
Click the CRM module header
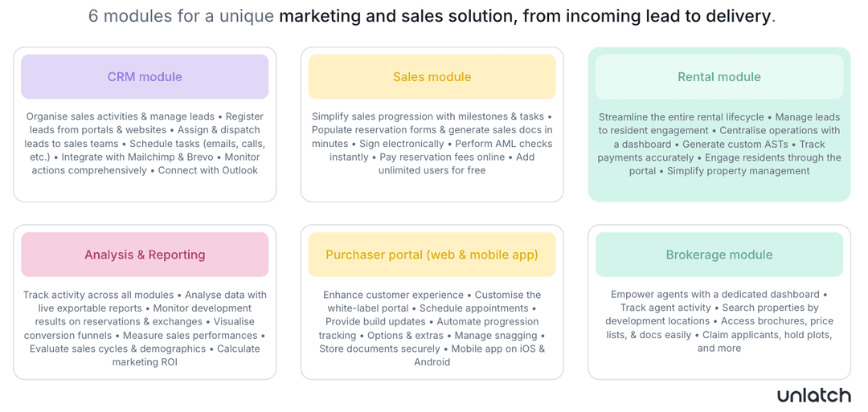(145, 77)
